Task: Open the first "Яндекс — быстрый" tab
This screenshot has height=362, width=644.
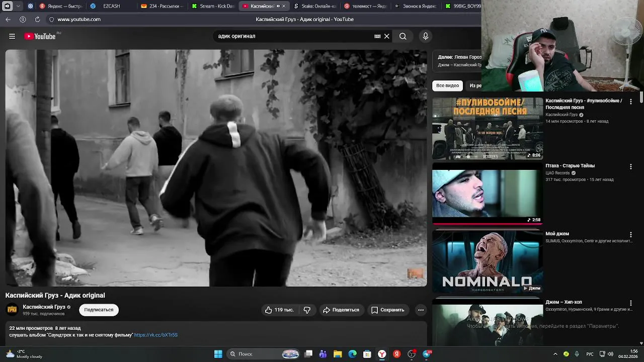Action: point(60,6)
